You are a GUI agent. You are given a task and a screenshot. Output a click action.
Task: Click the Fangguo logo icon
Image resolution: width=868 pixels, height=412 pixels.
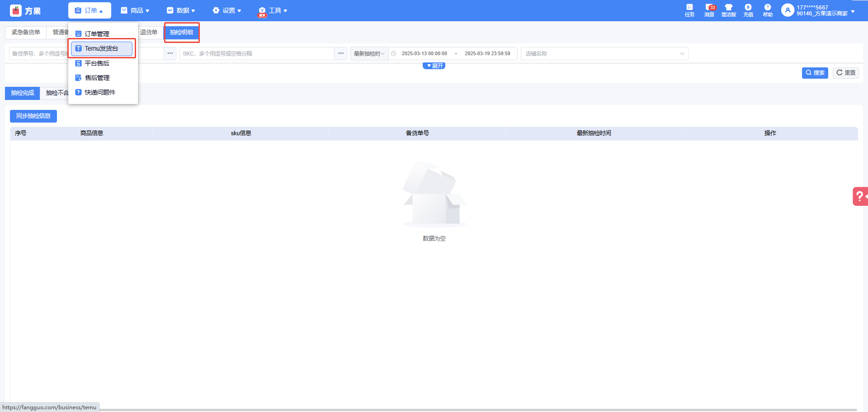pyautogui.click(x=16, y=10)
